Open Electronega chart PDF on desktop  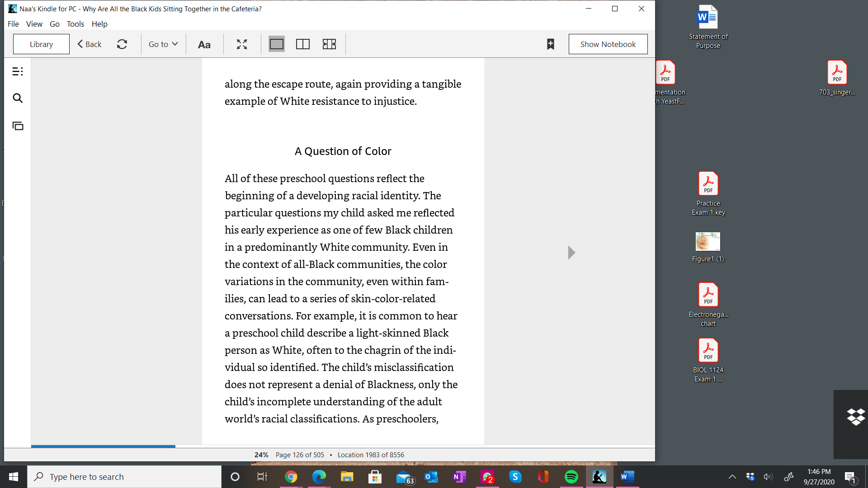tap(708, 305)
